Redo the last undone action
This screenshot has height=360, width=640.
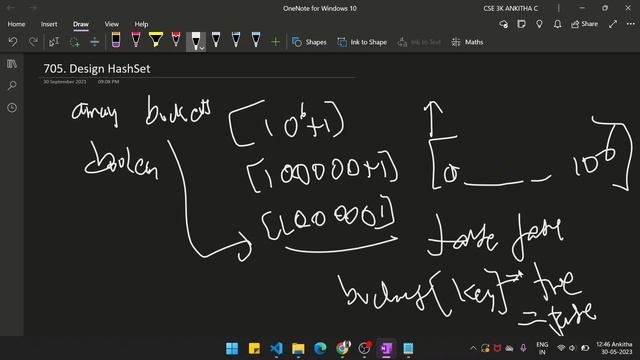33,42
